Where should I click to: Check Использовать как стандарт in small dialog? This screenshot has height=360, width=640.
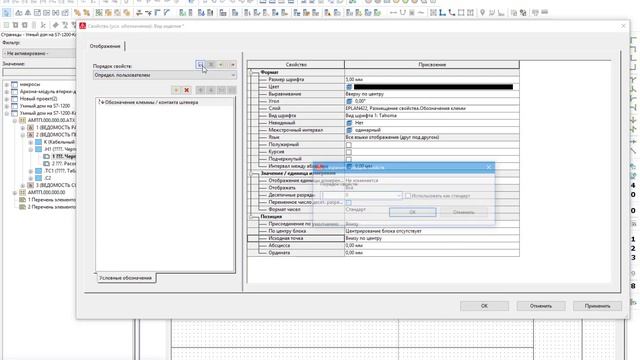[407, 196]
